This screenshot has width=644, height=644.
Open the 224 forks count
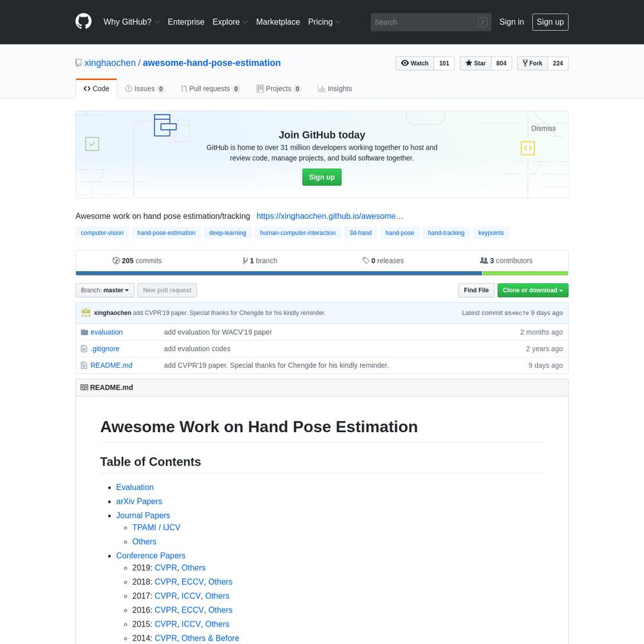coord(558,63)
